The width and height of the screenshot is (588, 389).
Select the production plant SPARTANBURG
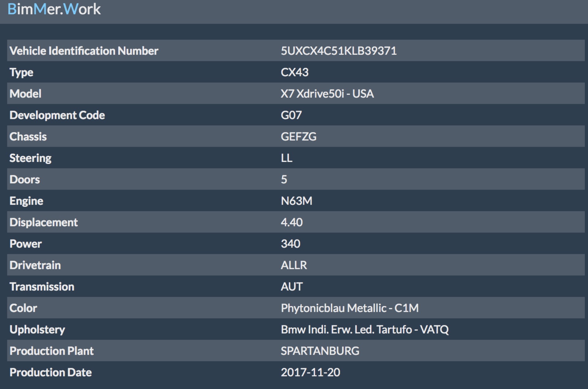pos(320,351)
